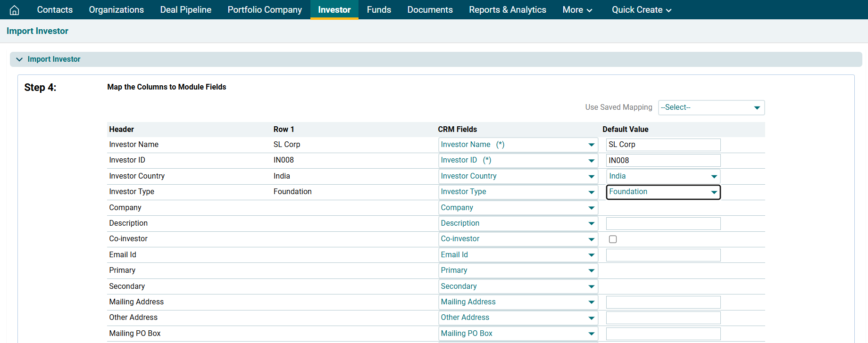The image size is (868, 343).
Task: Open the Investor Name CRM field dropdown
Action: 517,145
